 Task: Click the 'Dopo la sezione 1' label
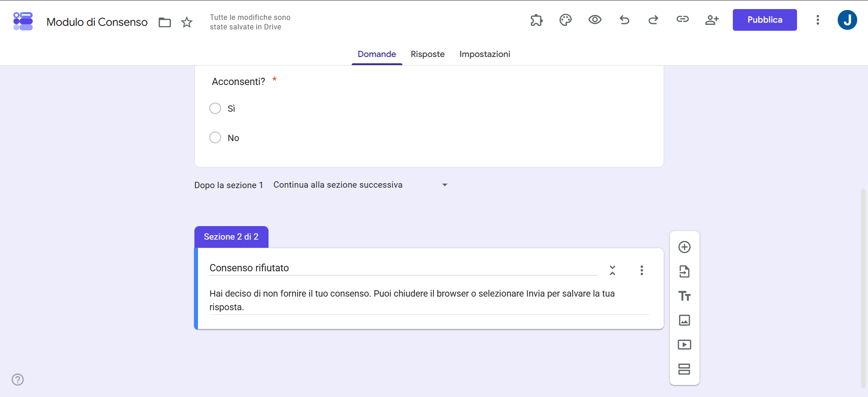pos(229,185)
